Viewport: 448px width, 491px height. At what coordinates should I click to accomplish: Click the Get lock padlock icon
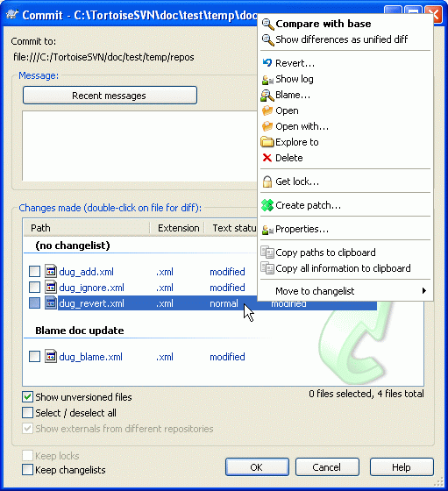pos(267,181)
